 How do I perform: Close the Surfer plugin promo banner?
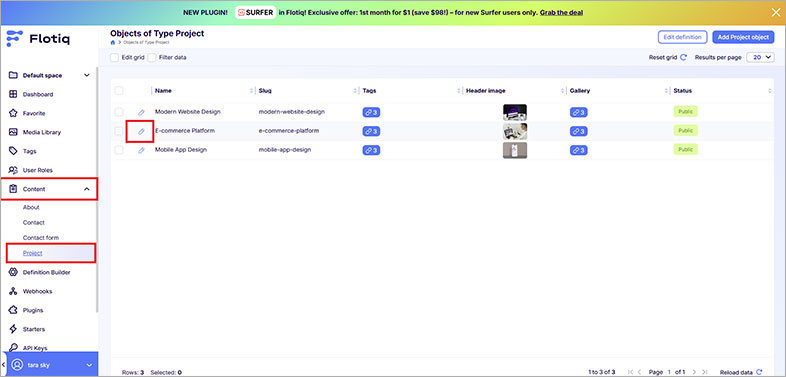tap(775, 12)
